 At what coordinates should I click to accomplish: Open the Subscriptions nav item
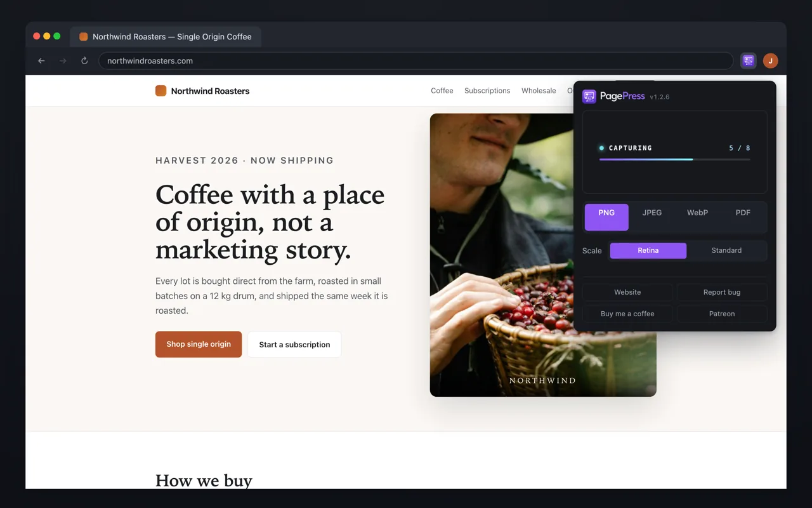[x=487, y=91]
